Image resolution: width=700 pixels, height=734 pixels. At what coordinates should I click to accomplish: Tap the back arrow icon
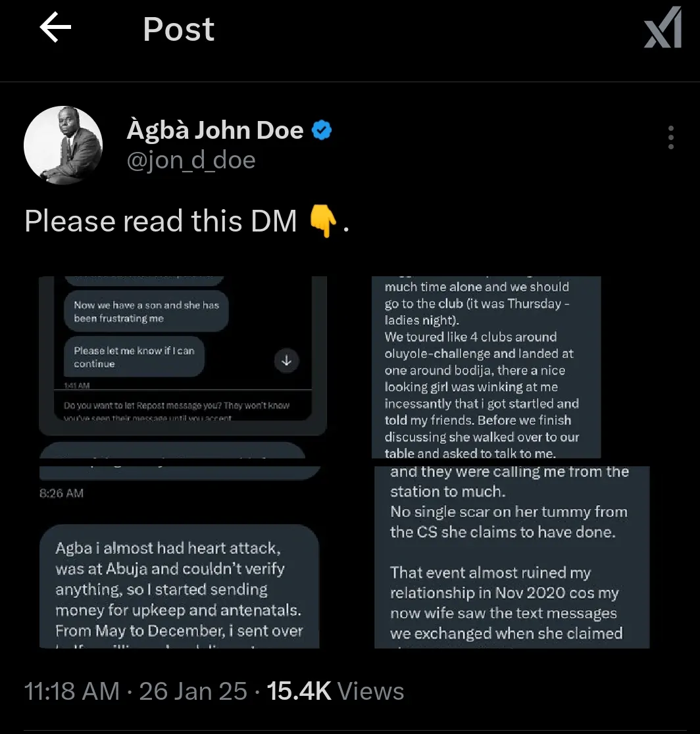coord(55,28)
